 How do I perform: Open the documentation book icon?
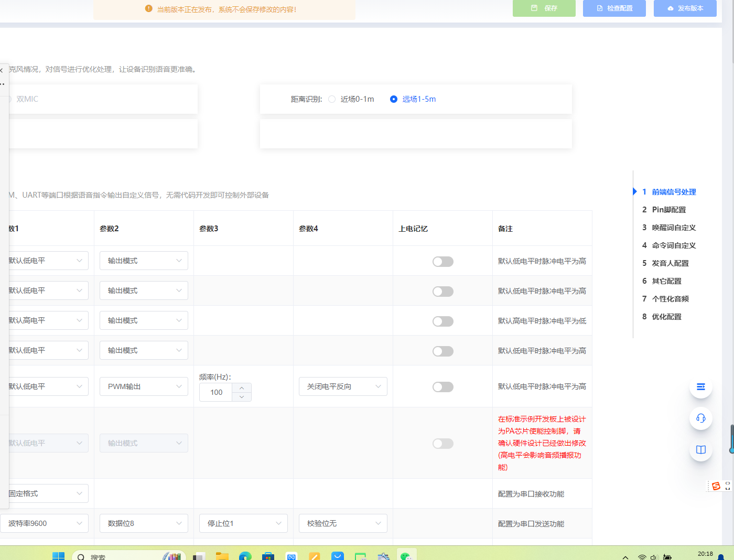tap(700, 450)
